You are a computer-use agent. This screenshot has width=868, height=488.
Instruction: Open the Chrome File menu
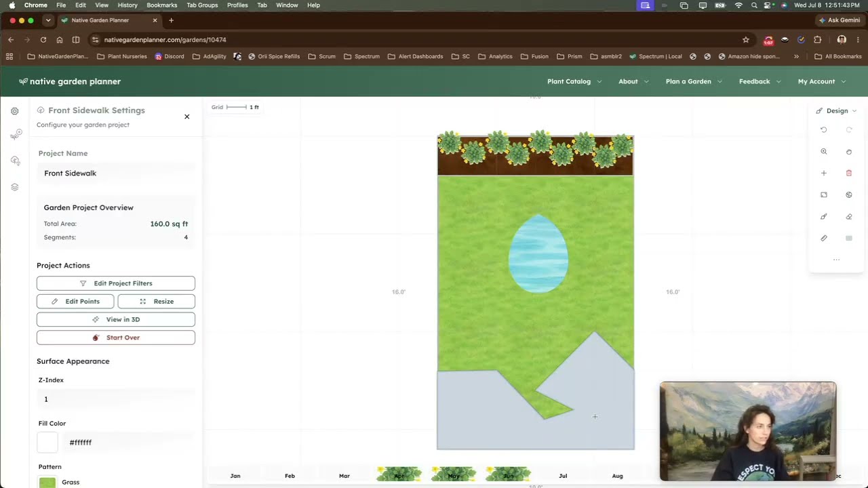point(61,5)
